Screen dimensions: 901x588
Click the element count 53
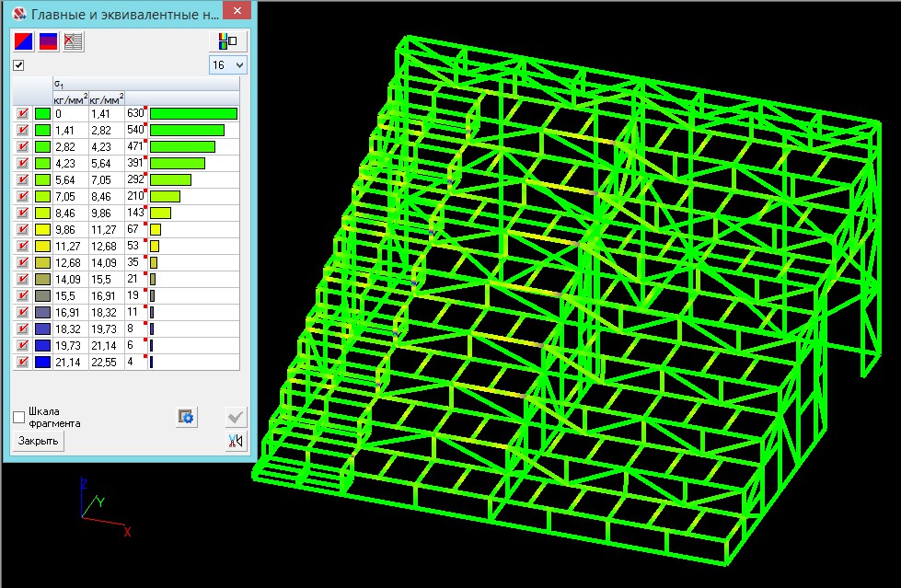pyautogui.click(x=133, y=246)
